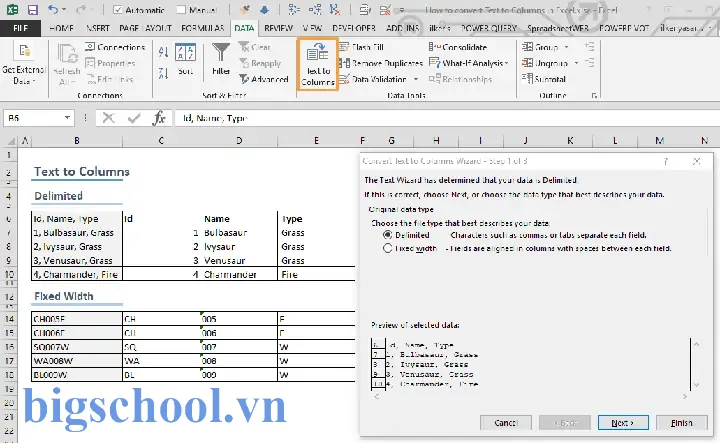Select the Fixed width radio button

(x=388, y=248)
